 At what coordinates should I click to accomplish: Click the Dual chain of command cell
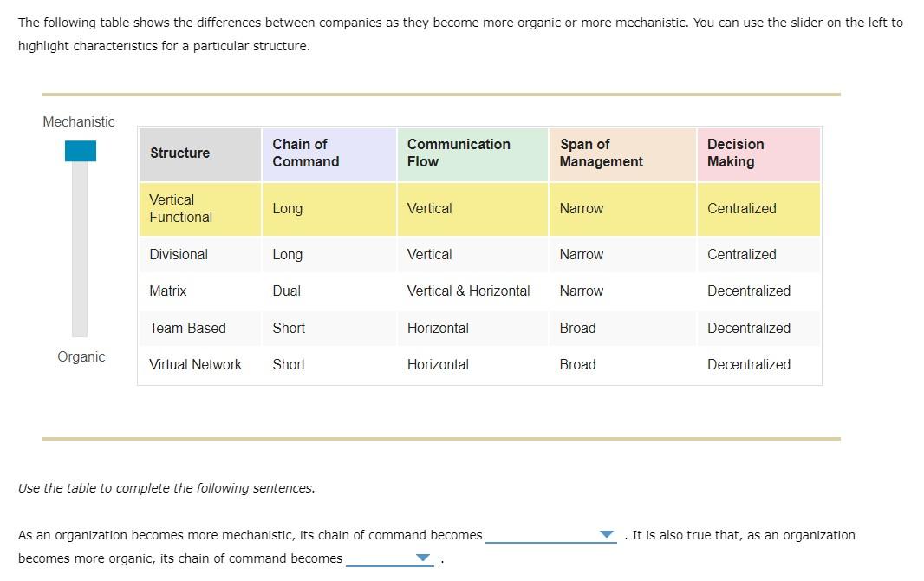pyautogui.click(x=287, y=290)
